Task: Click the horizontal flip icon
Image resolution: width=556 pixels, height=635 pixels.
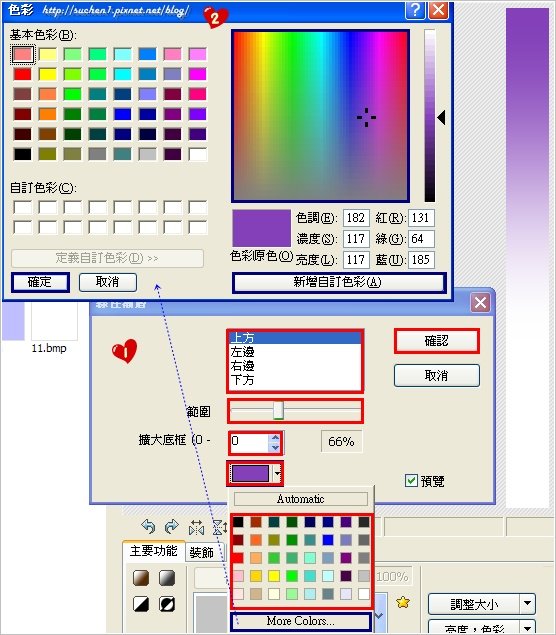Action: pyautogui.click(x=196, y=528)
